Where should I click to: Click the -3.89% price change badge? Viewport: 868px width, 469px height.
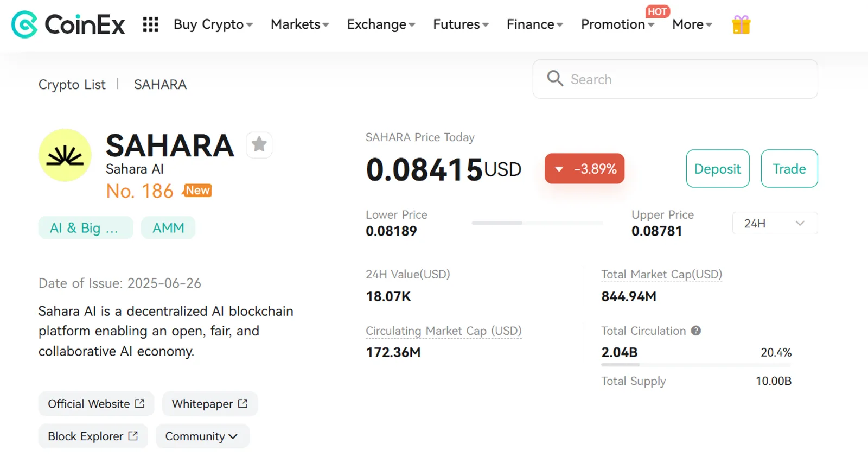584,169
